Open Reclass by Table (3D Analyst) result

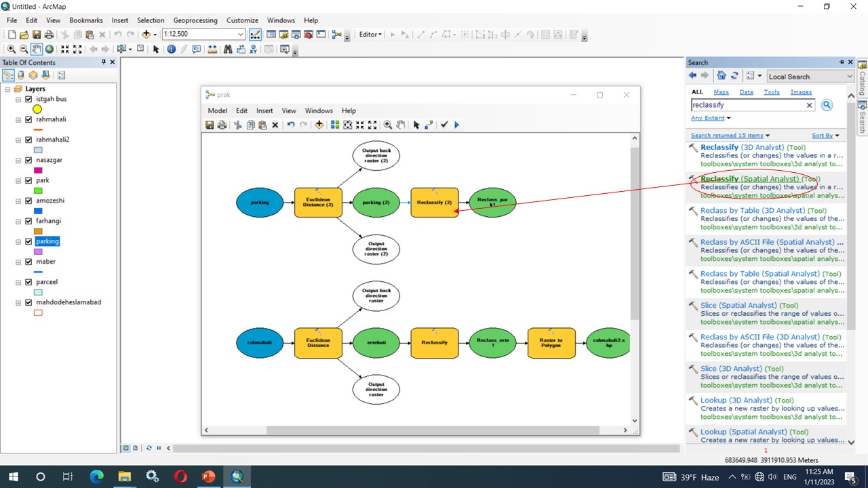coord(743,211)
